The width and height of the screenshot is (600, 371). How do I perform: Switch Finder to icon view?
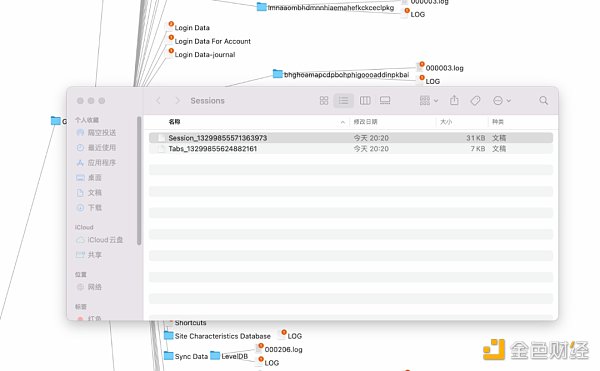click(324, 101)
